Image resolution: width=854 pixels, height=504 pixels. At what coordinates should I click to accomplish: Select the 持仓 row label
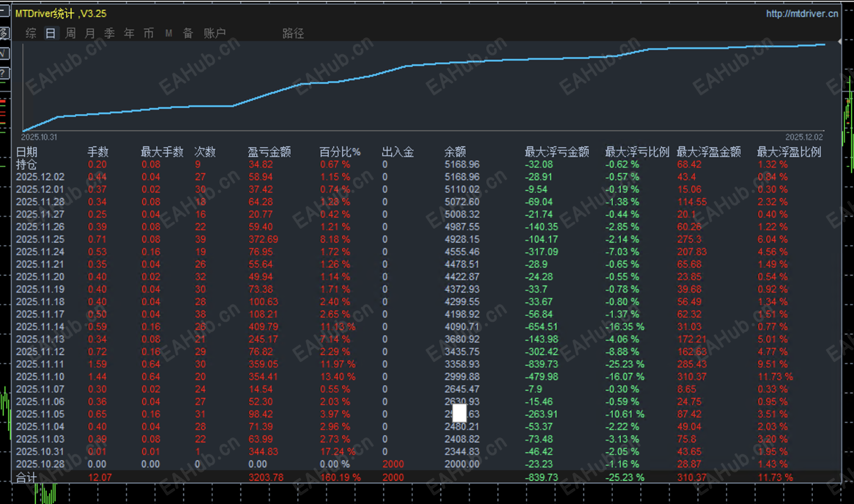tap(27, 164)
